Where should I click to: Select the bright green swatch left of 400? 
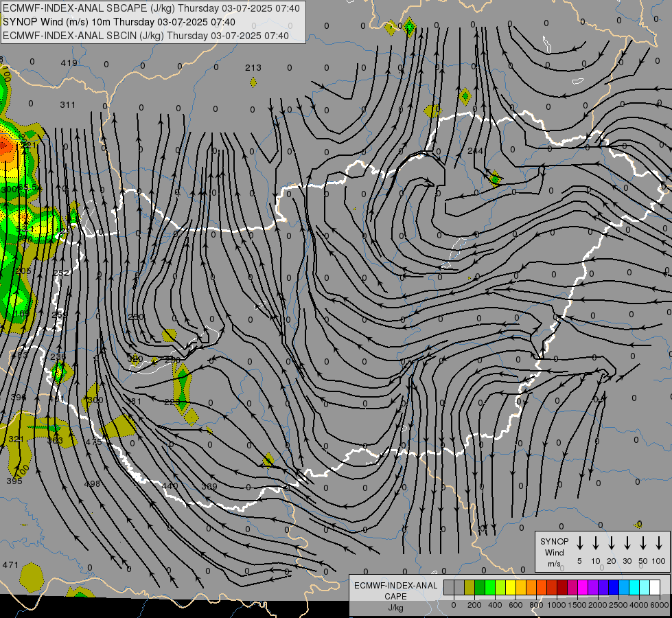pos(490,588)
